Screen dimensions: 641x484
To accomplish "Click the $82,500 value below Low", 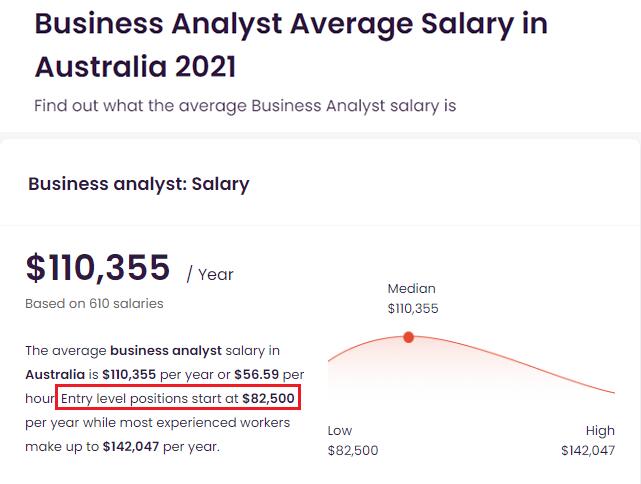I will pos(353,451).
